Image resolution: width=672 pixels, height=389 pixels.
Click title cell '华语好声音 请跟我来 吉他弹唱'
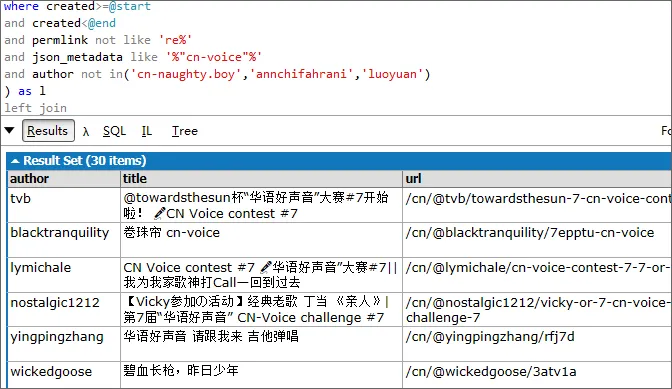point(261,344)
